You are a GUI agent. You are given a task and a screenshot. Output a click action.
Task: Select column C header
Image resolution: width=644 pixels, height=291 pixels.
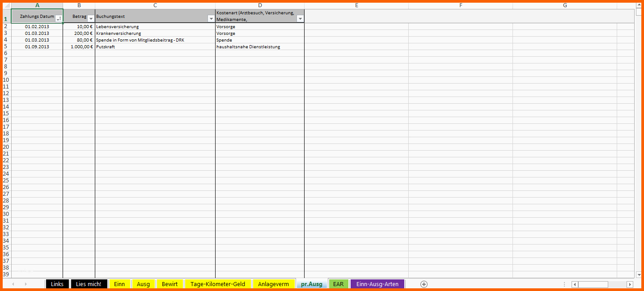(155, 5)
